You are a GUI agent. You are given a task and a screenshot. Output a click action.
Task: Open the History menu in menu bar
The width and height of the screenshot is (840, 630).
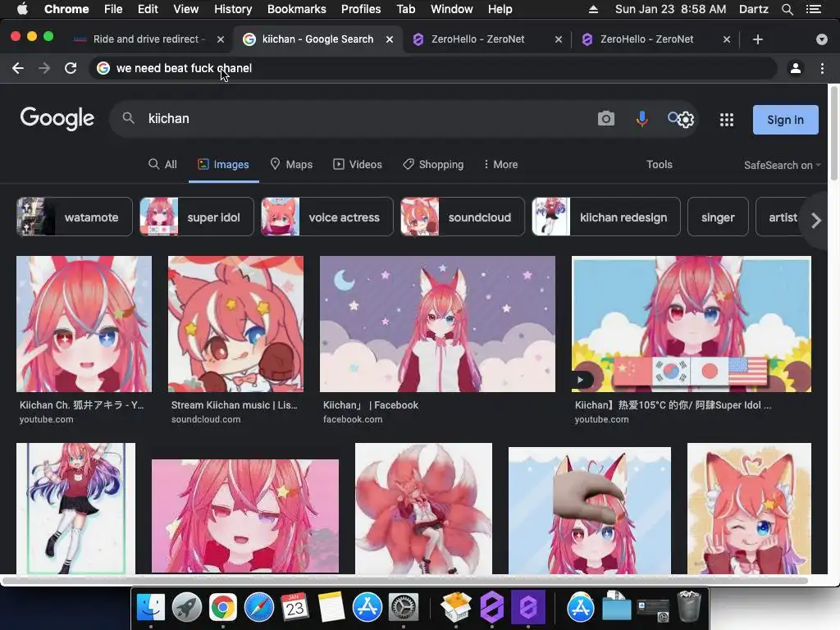tap(232, 9)
